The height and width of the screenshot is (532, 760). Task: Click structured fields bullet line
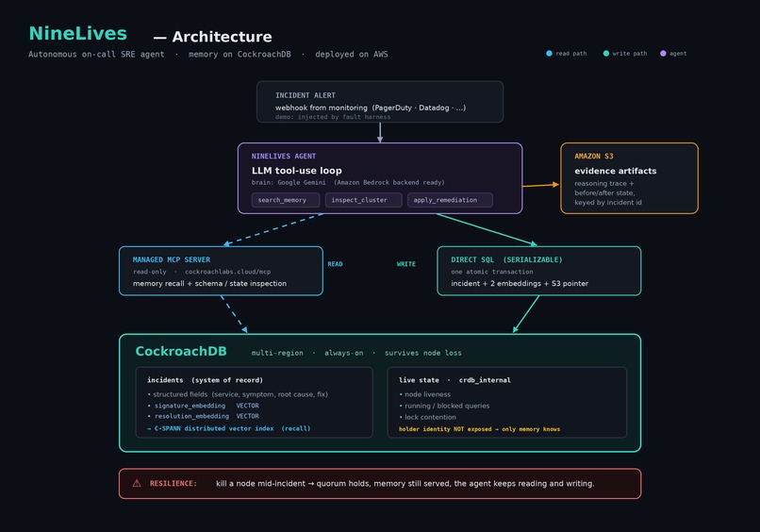(238, 394)
